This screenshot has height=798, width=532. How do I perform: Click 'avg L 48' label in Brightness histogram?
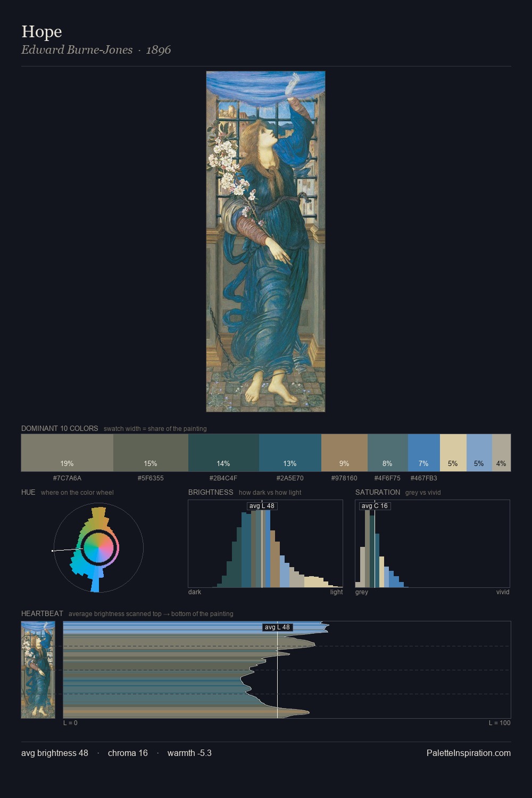tap(262, 506)
